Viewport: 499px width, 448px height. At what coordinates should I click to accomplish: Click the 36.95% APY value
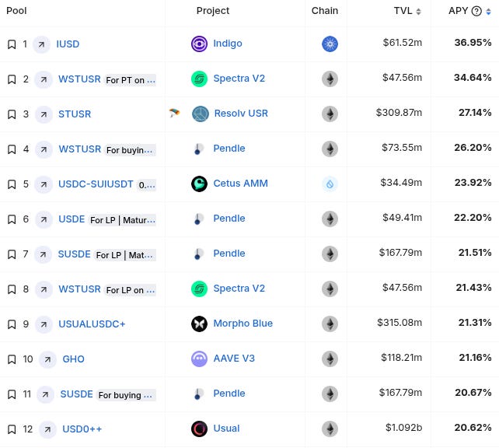click(473, 43)
